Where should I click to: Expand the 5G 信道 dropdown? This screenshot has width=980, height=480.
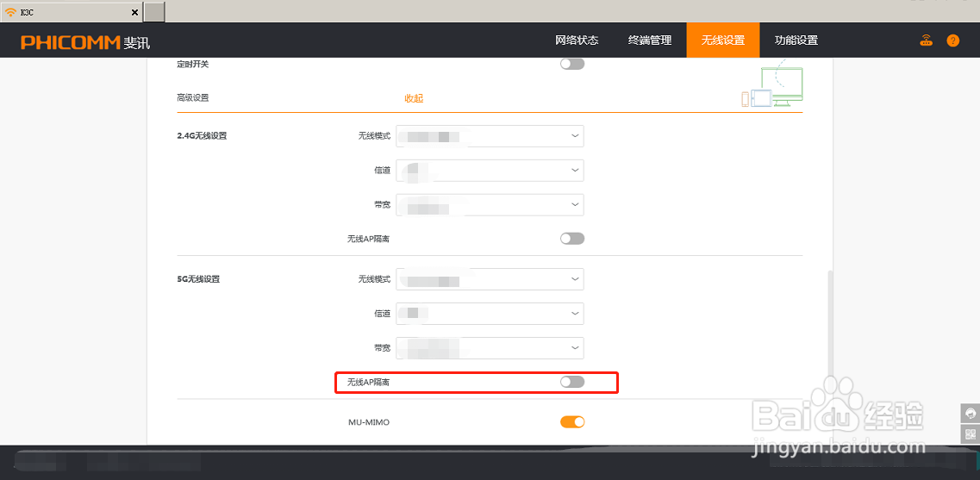(490, 314)
